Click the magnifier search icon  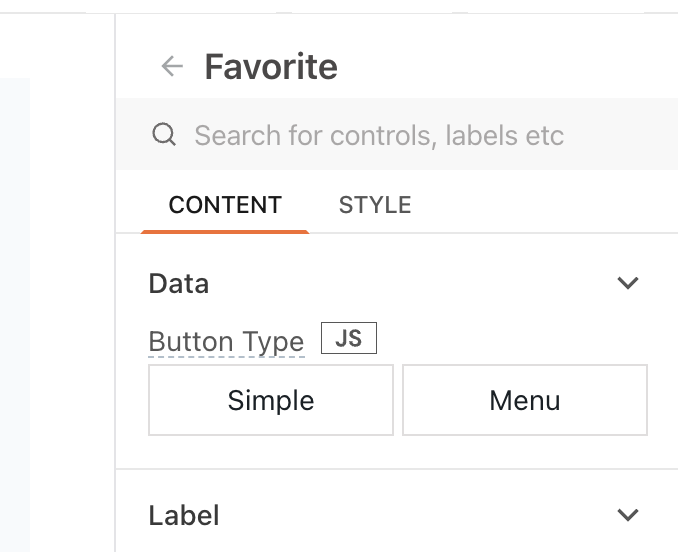pos(164,135)
